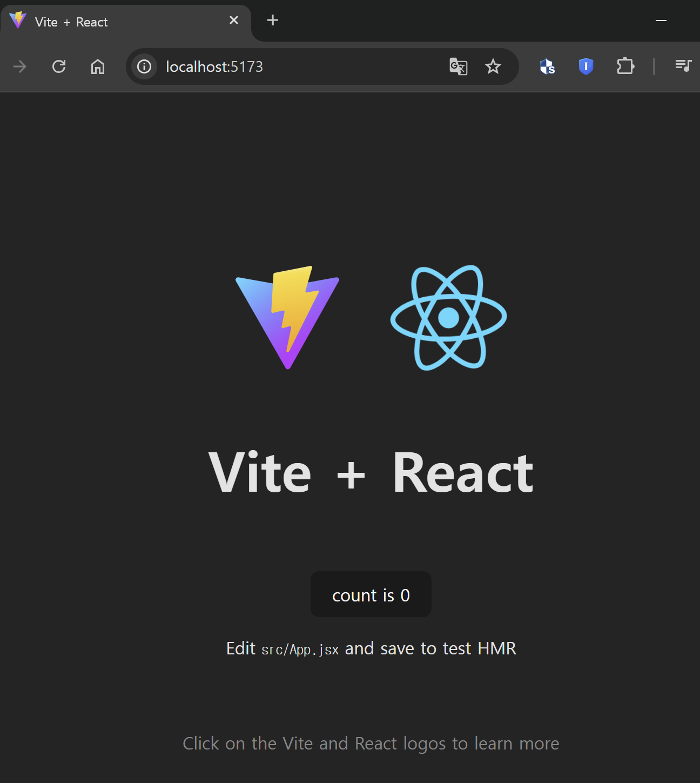Image resolution: width=700 pixels, height=783 pixels.
Task: Click the Vite favicon in the tab
Action: (18, 21)
